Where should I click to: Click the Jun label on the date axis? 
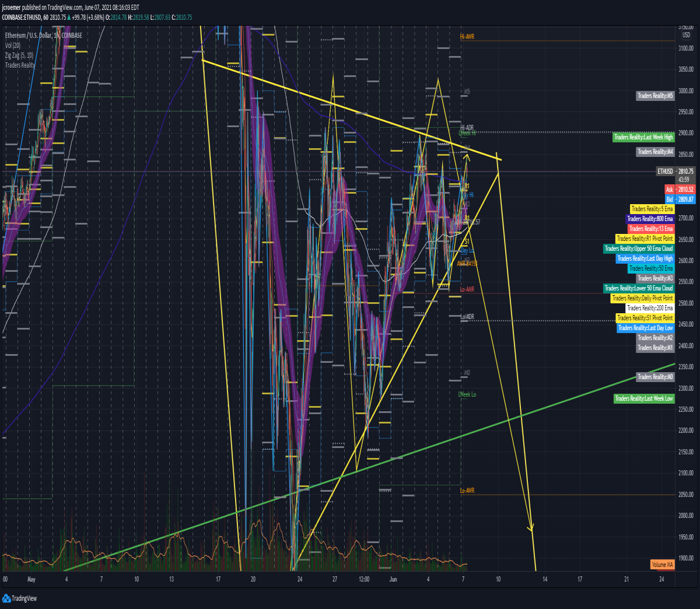tap(393, 579)
